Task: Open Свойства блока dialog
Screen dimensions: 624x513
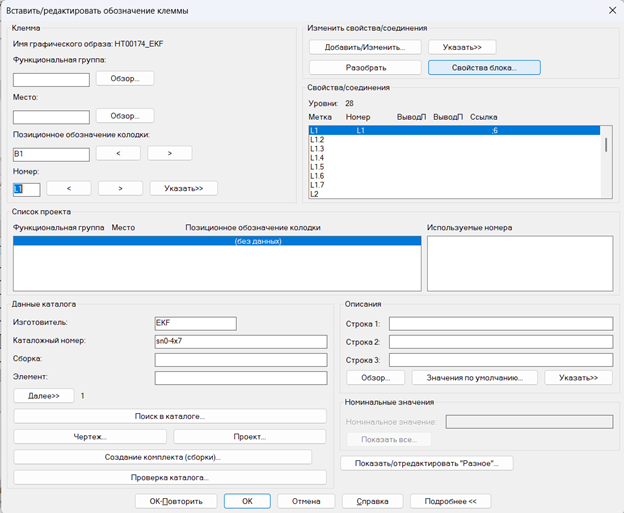Action: (x=484, y=68)
